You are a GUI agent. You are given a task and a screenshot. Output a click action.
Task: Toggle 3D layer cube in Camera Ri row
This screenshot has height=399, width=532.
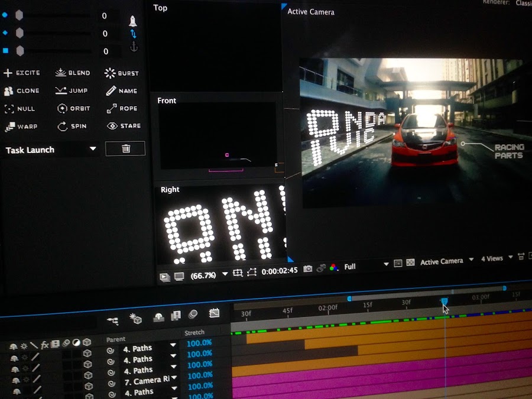(x=89, y=386)
